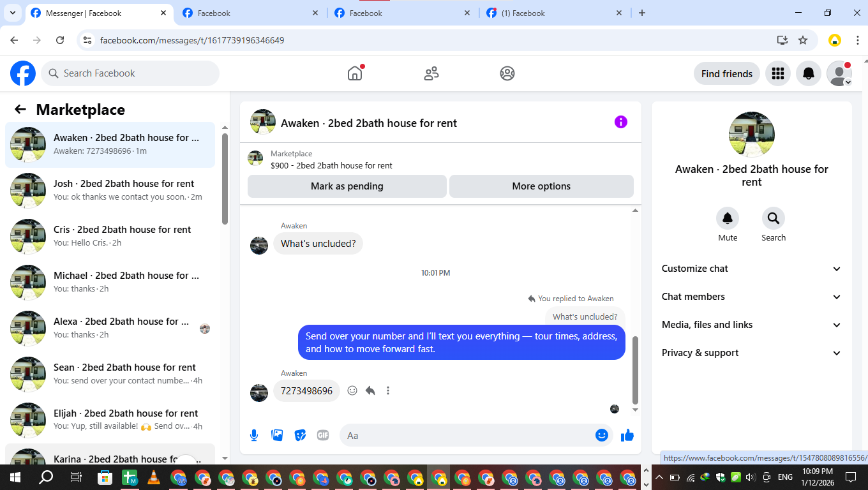React to the 7273498696 message with emoji
This screenshot has width=868, height=490.
point(352,390)
